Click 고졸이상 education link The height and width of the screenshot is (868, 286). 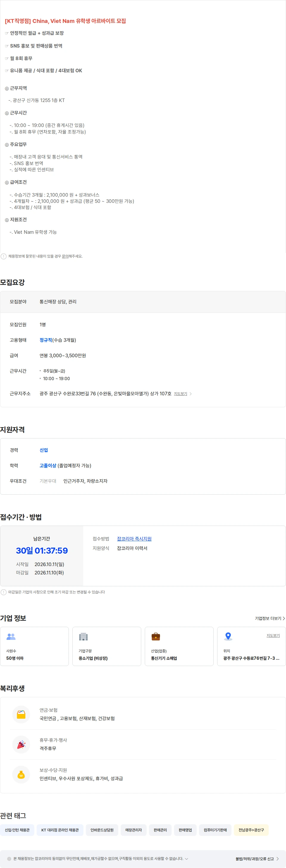coord(48,466)
